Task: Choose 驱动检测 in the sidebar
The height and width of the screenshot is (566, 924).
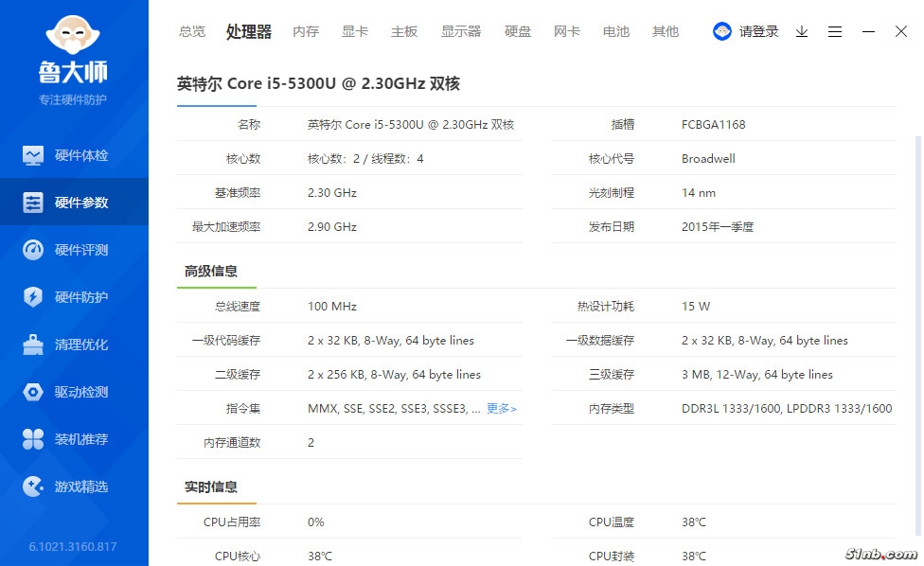Action: click(x=81, y=392)
